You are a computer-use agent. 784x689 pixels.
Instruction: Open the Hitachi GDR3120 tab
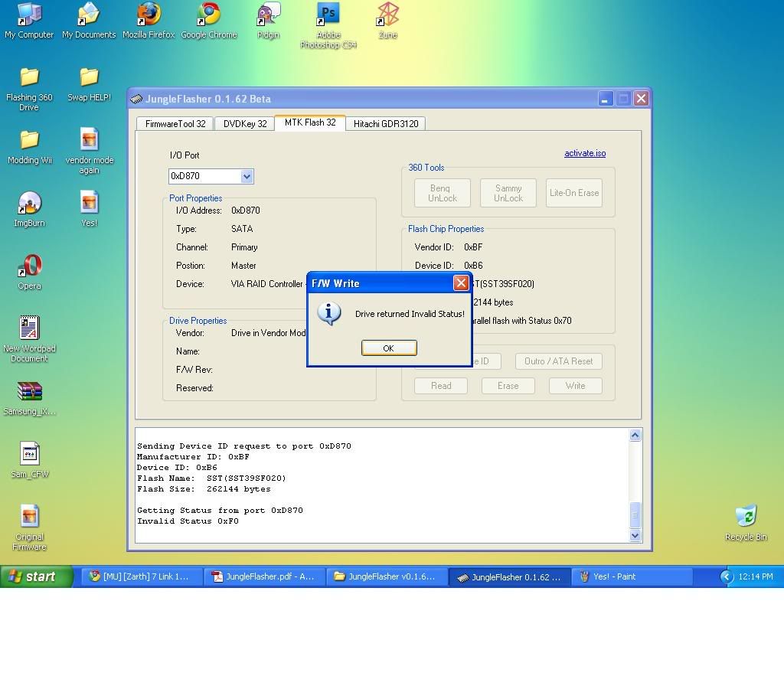[386, 123]
